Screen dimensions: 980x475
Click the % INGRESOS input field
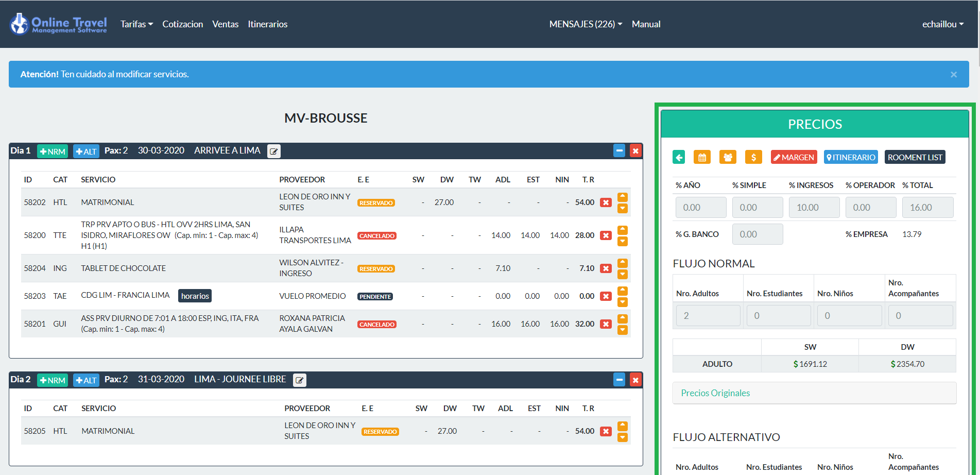pos(814,207)
